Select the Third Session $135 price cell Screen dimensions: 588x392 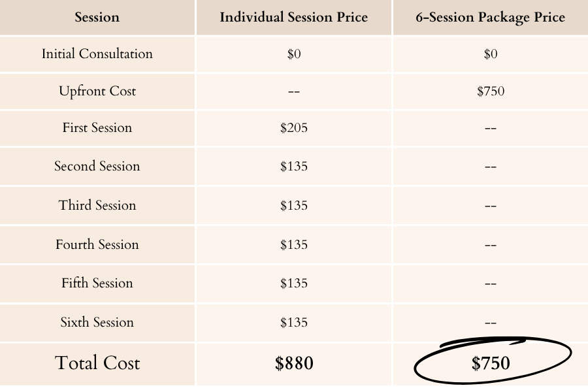tap(293, 206)
